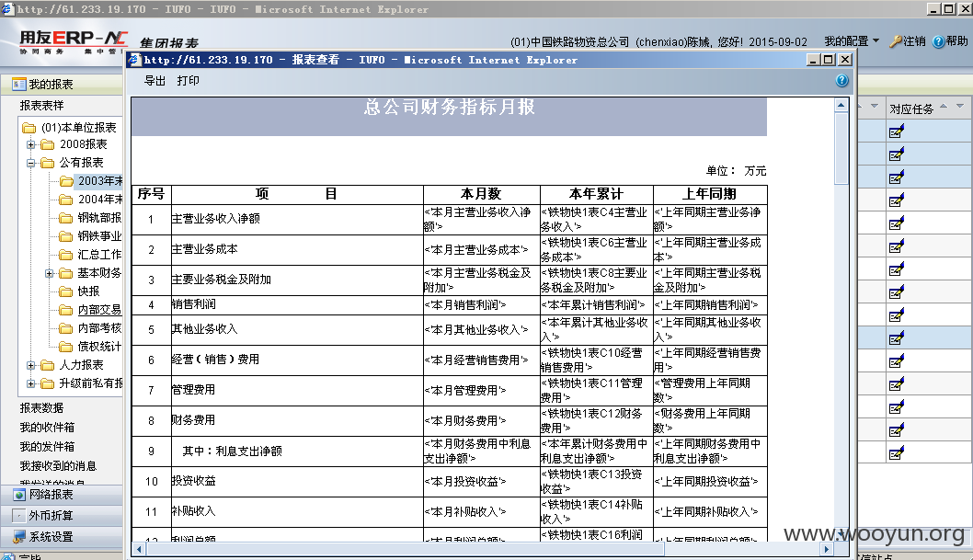Click the 帮助 question mark icon in the header
The height and width of the screenshot is (560, 973).
pos(938,41)
